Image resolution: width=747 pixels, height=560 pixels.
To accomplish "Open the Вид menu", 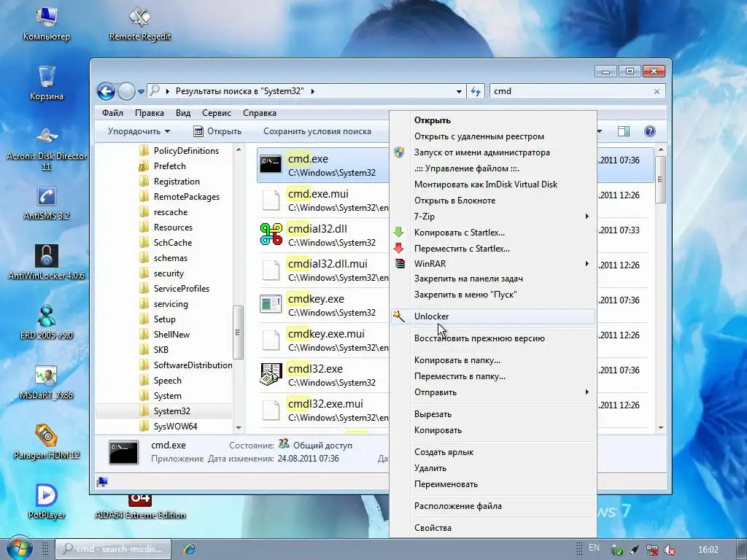I will click(183, 113).
